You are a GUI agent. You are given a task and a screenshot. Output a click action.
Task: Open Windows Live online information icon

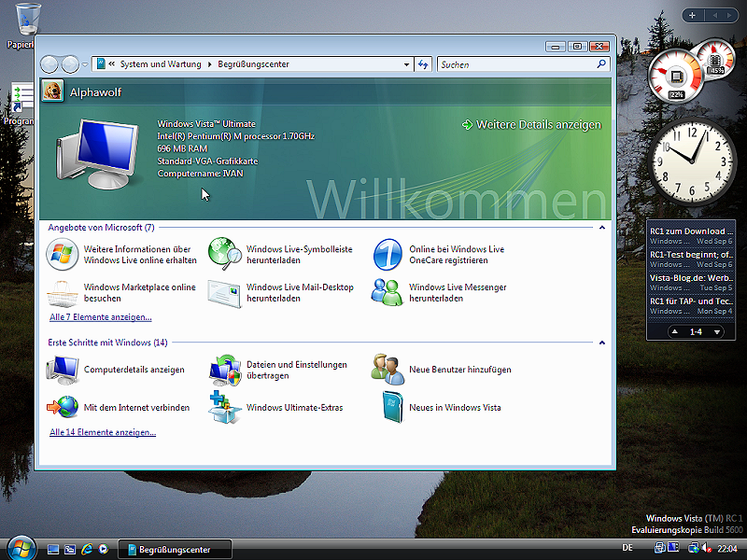pyautogui.click(x=63, y=255)
